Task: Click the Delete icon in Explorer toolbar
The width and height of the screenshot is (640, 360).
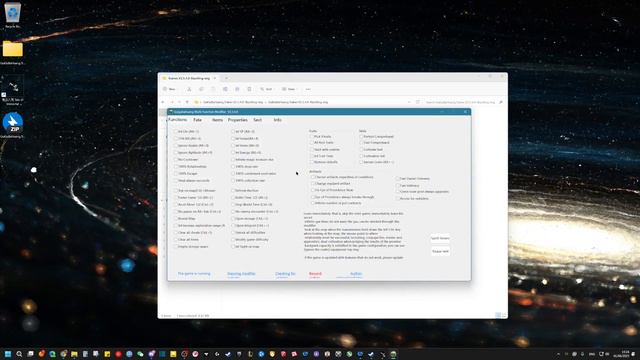Action: coord(249,89)
